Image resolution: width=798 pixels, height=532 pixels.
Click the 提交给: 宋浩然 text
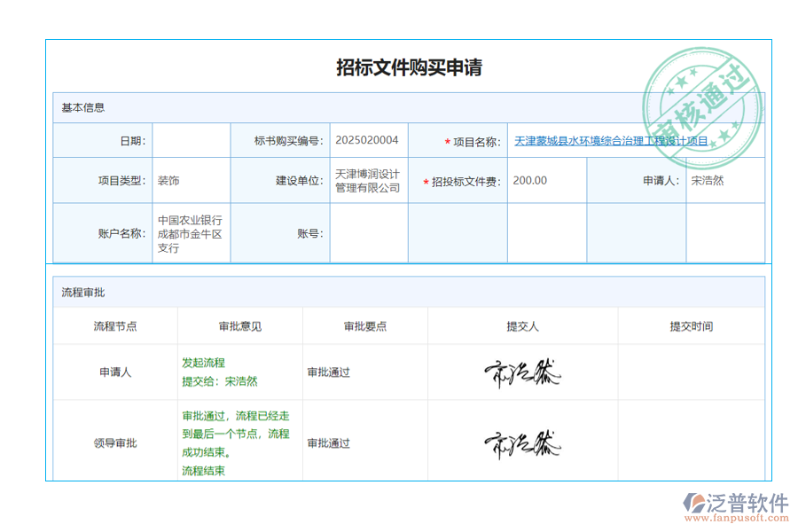pyautogui.click(x=220, y=381)
